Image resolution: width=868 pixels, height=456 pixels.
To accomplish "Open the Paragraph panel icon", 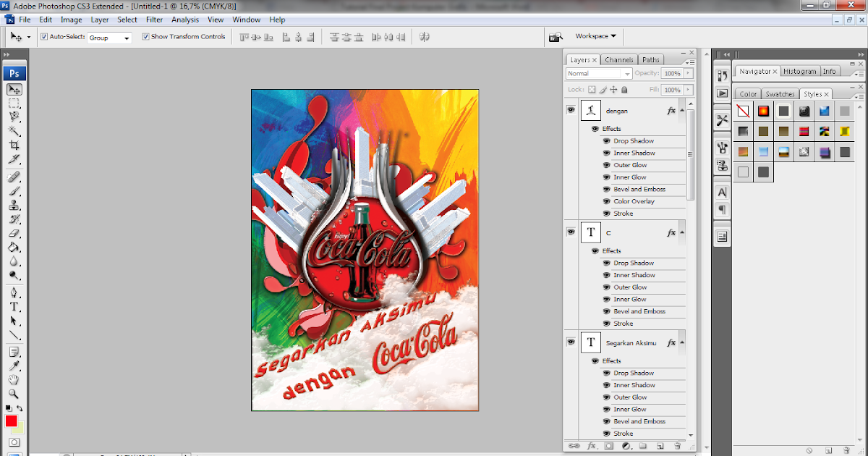I will coord(722,209).
